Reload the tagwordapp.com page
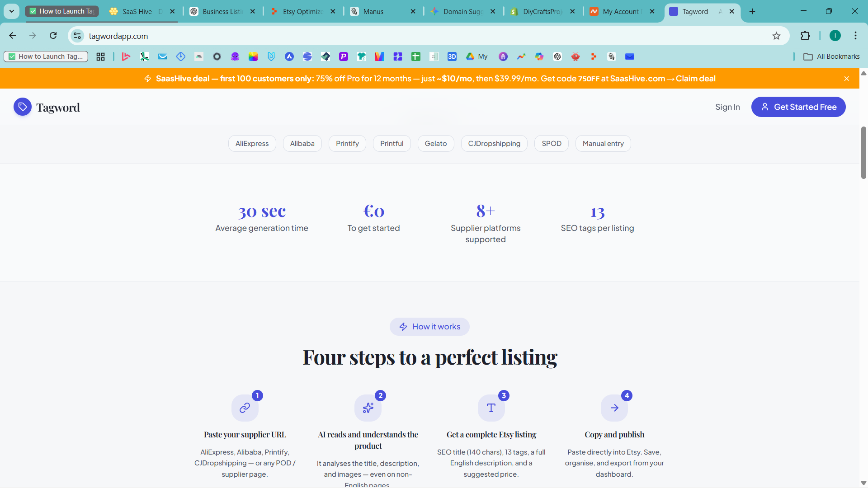The height and width of the screenshot is (488, 868). [x=53, y=36]
